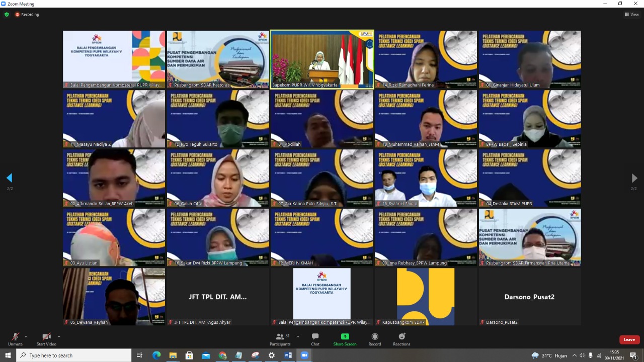The height and width of the screenshot is (362, 644).
Task: Select 01_Abdillah video tile
Action: (x=322, y=119)
